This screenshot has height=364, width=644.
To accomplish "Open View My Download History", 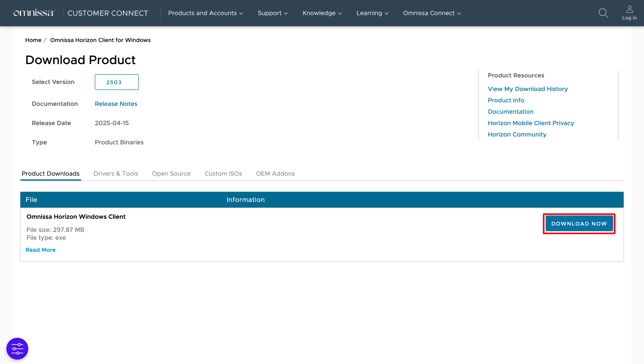I will tap(528, 89).
